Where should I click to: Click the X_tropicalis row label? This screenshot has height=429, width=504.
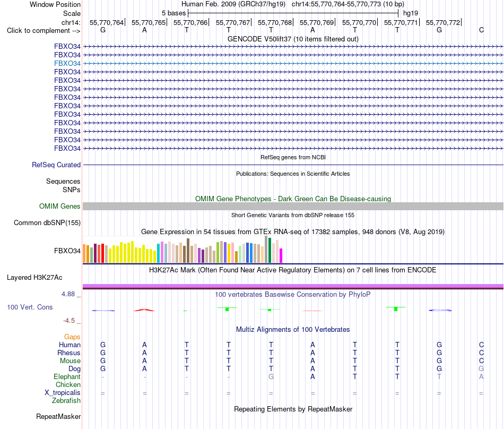coord(63,393)
